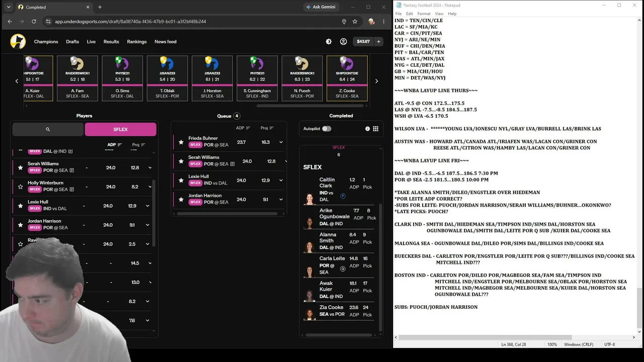Open a new browser tab
644x362 pixels.
(100, 7)
